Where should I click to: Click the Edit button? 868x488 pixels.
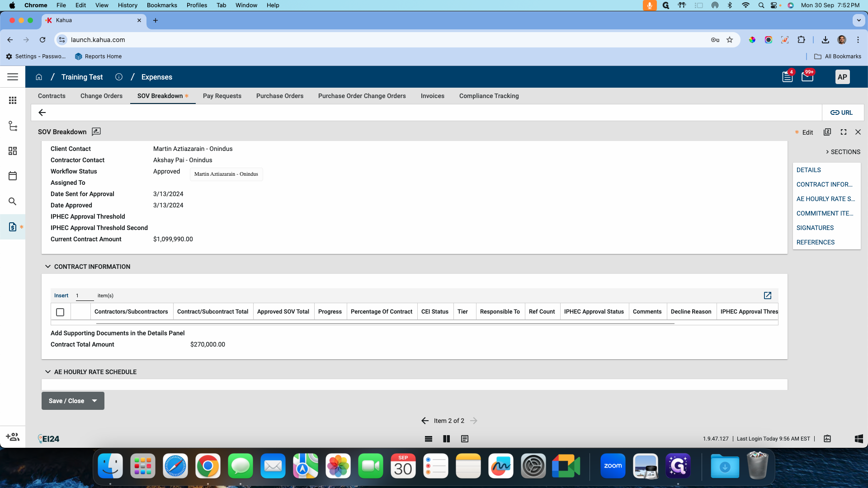(807, 132)
